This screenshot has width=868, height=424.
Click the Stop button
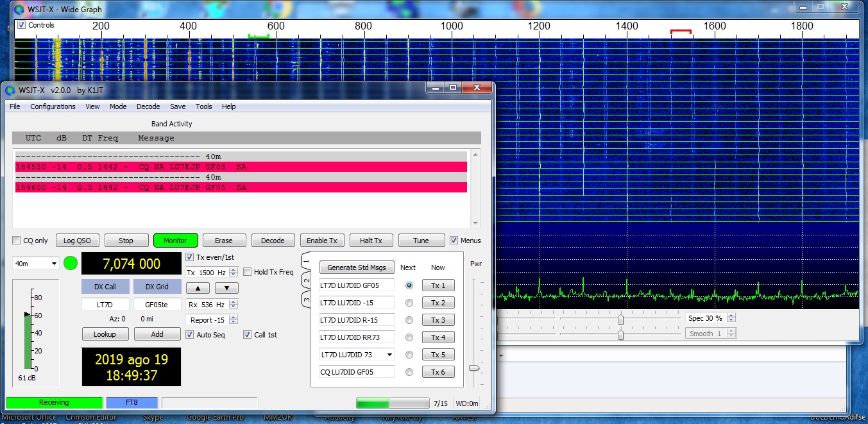[x=126, y=241]
